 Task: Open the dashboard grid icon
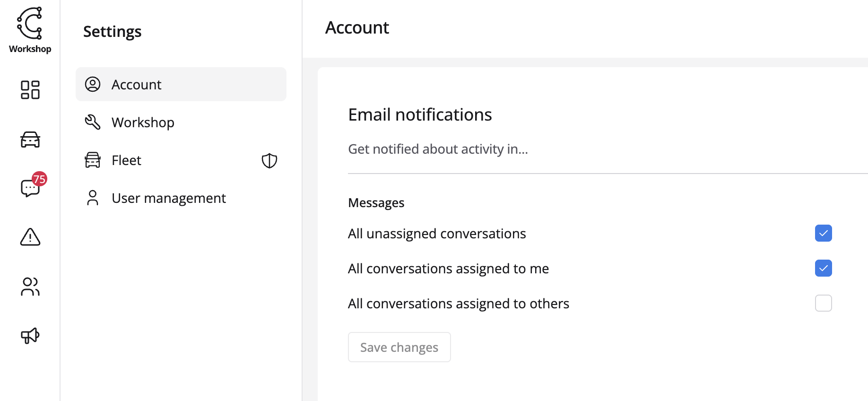(30, 90)
